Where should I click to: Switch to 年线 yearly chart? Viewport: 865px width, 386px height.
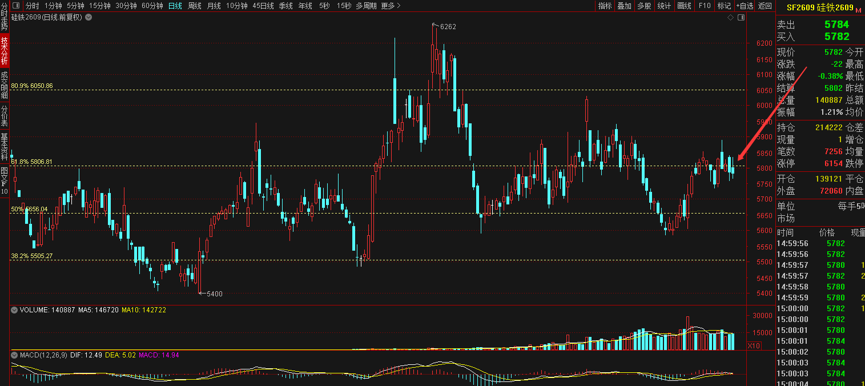coord(305,6)
